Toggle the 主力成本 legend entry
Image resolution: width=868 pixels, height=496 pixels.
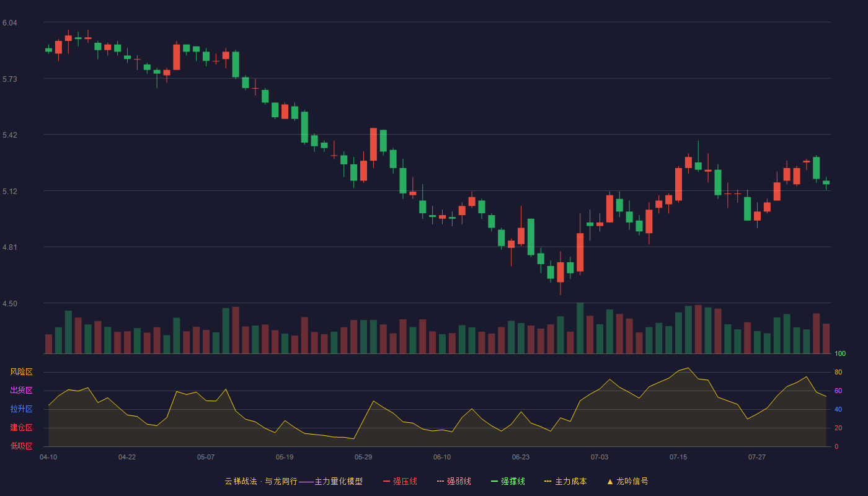(565, 481)
